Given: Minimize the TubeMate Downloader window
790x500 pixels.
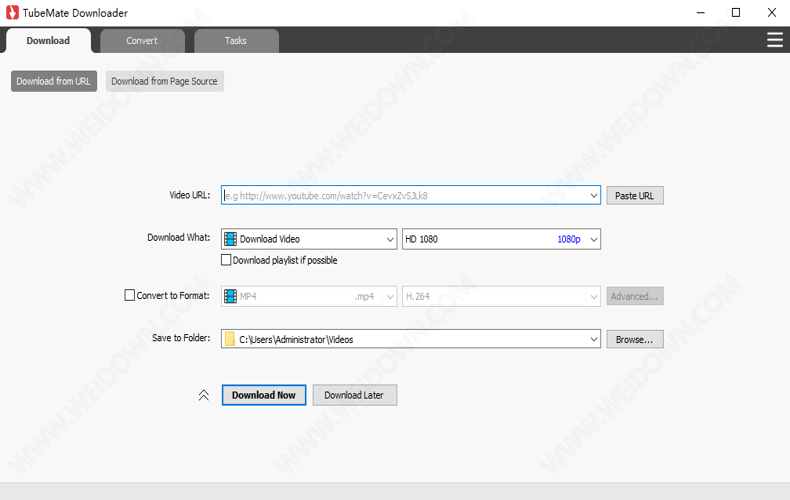Looking at the screenshot, I should tap(700, 13).
